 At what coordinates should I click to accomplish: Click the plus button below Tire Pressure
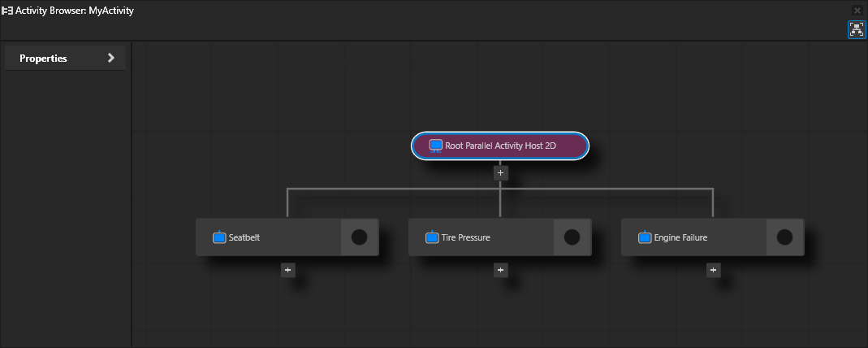pos(501,270)
